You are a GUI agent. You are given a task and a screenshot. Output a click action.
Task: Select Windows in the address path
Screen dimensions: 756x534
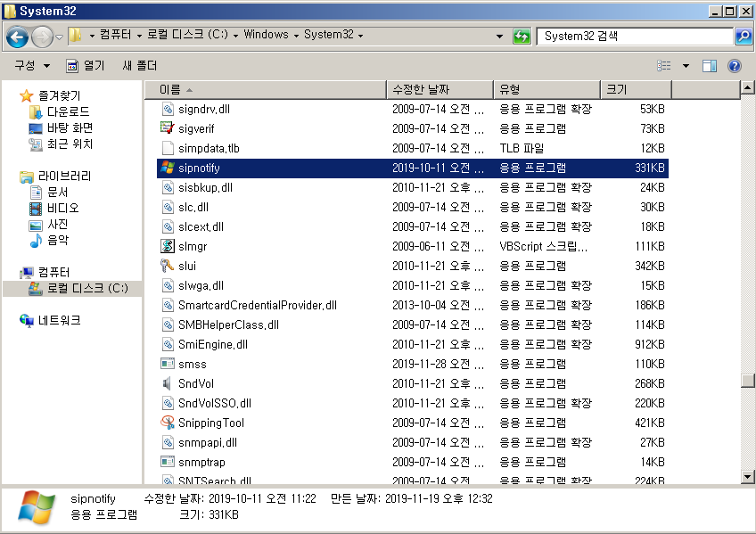pos(267,35)
